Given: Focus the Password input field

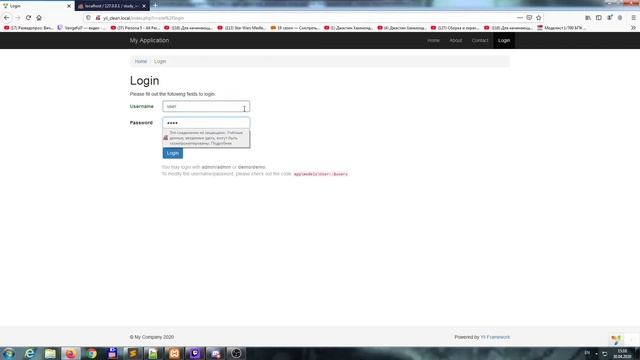Looking at the screenshot, I should point(206,123).
